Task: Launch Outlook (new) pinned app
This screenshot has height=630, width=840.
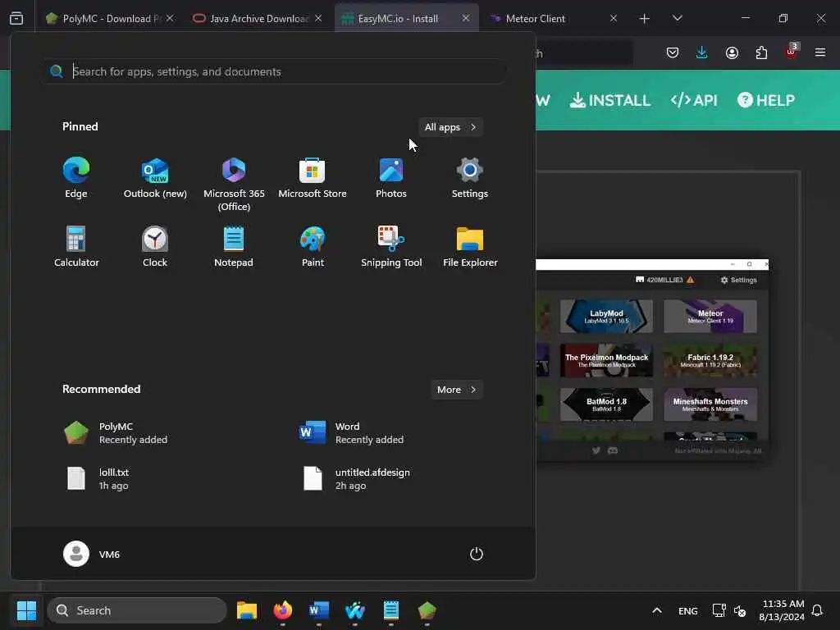Action: coord(155,178)
